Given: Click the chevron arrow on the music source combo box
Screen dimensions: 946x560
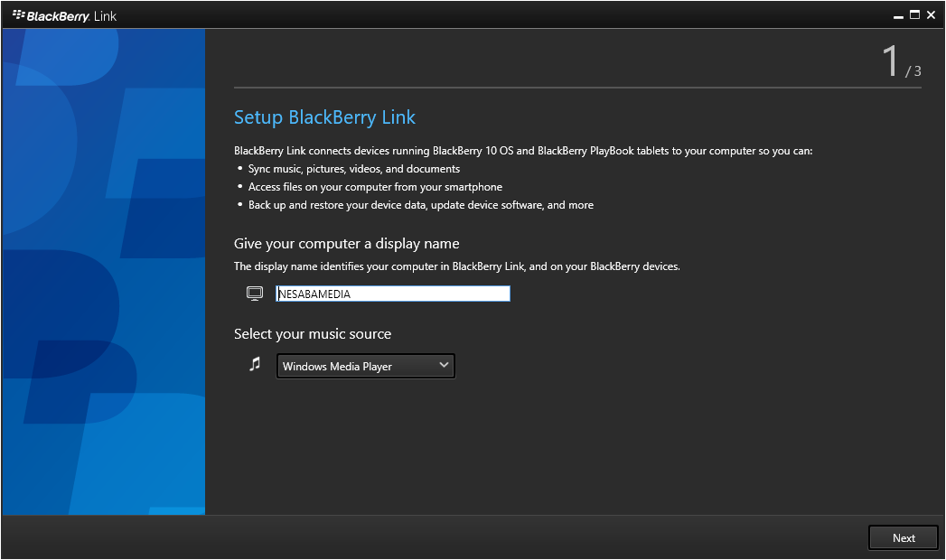Looking at the screenshot, I should pyautogui.click(x=444, y=365).
